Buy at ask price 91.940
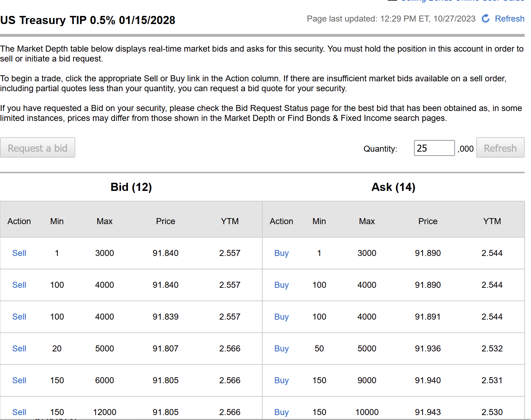The height and width of the screenshot is (420, 531). click(x=281, y=380)
